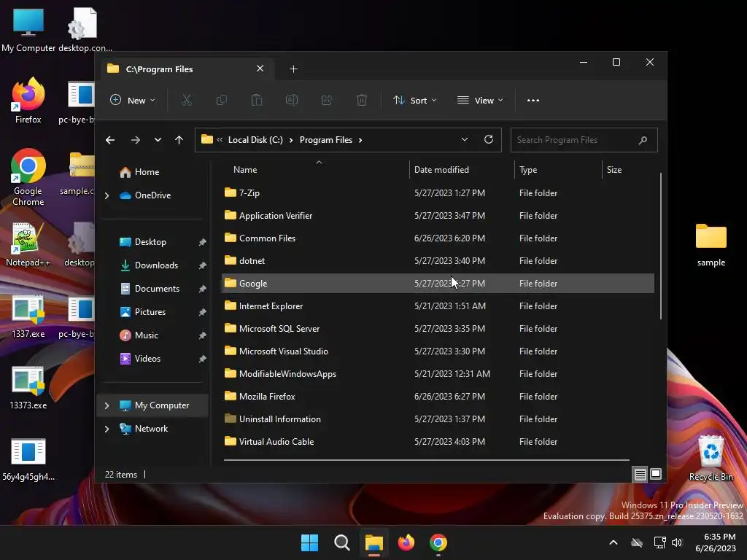Expand Network in navigation pane
This screenshot has height=560, width=747.
tap(107, 429)
